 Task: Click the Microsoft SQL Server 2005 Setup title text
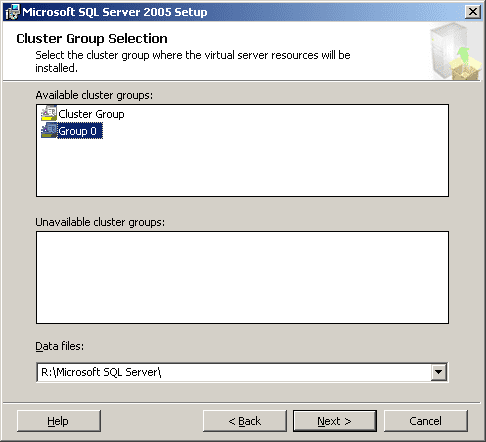(115, 12)
